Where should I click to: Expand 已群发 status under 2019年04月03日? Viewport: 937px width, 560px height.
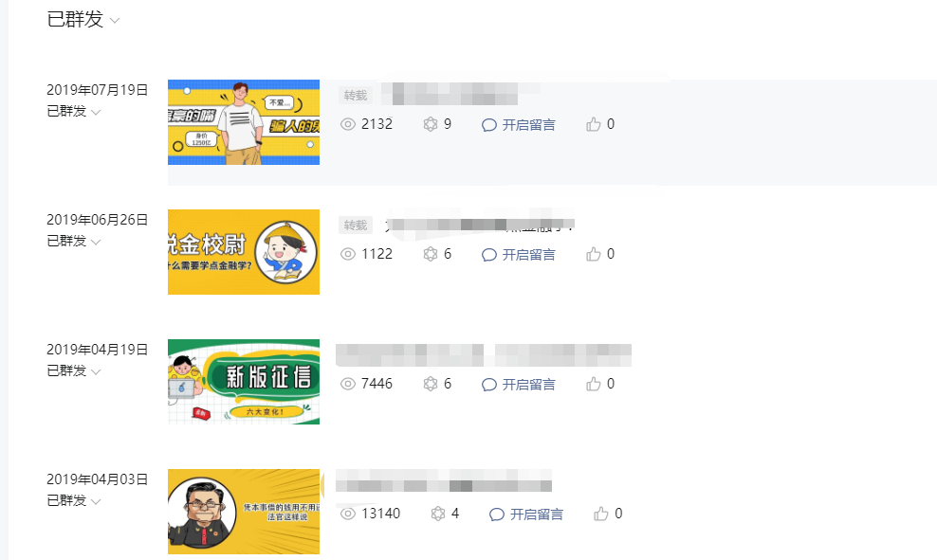(x=74, y=500)
